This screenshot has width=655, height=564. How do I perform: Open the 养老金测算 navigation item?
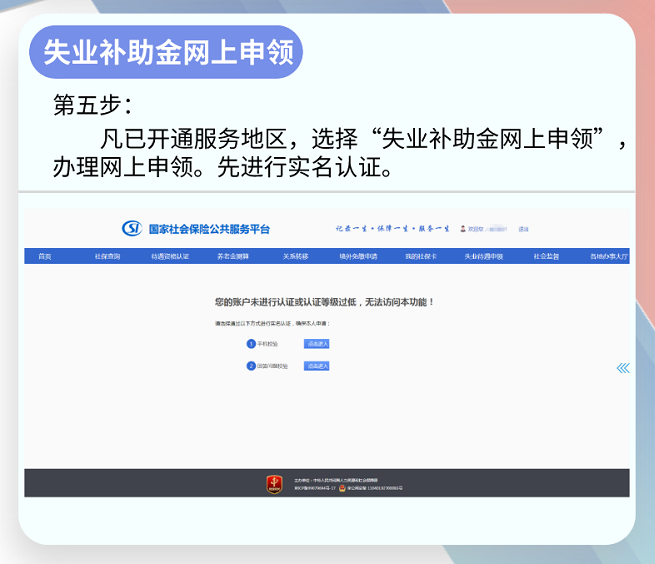[233, 257]
